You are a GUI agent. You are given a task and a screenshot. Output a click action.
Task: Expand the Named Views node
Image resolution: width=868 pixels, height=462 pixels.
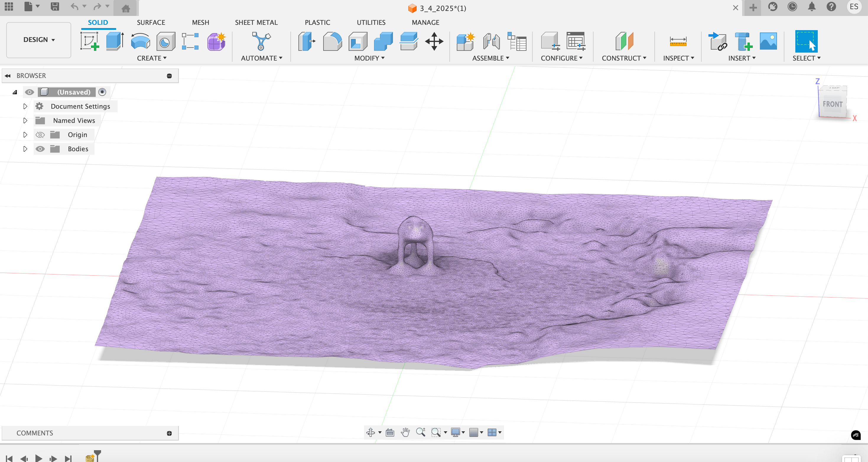[25, 121]
